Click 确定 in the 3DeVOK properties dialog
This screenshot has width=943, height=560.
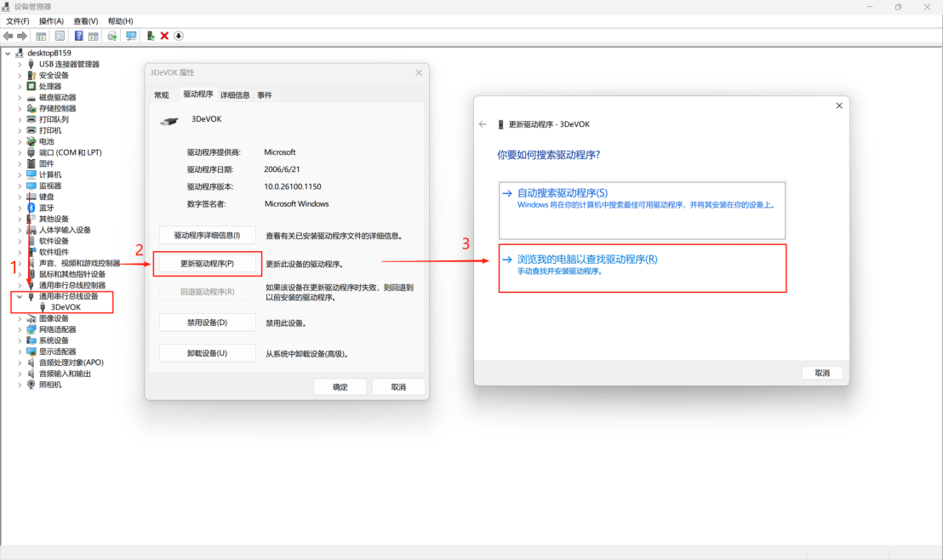click(x=340, y=386)
